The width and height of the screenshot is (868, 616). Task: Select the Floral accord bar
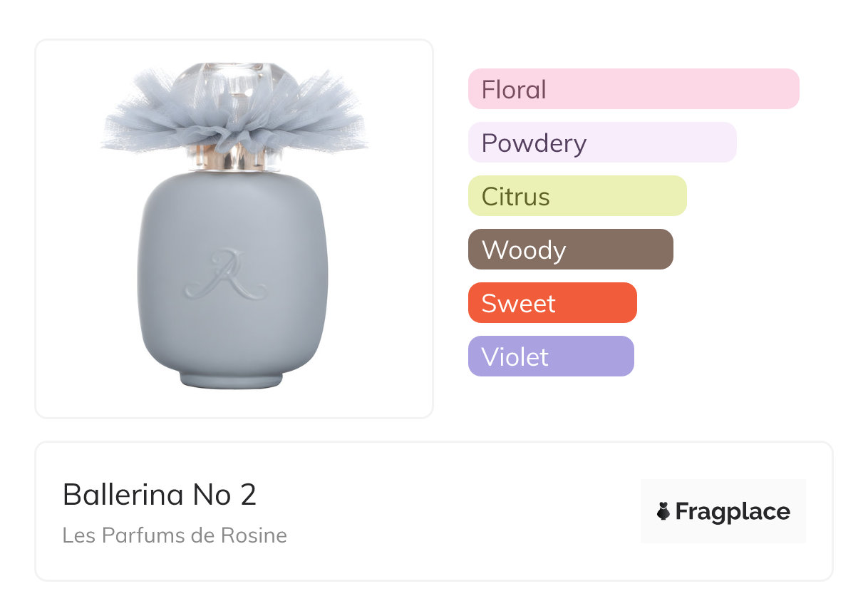(634, 89)
